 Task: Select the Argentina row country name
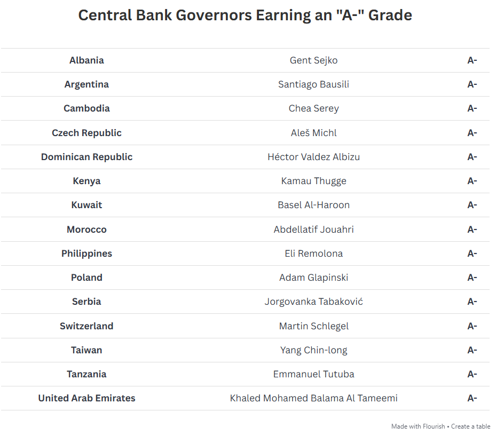[86, 84]
